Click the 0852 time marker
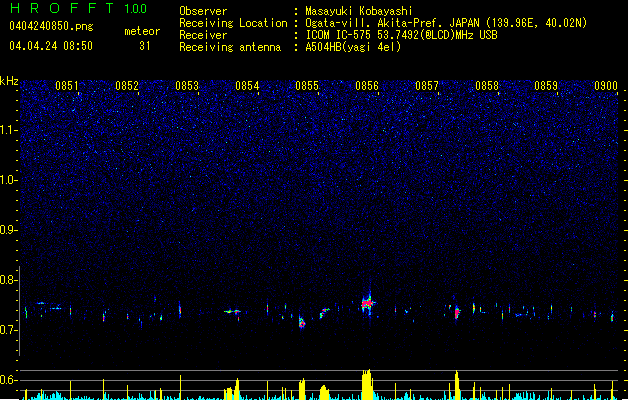Image resolution: width=629 pixels, height=400 pixels. 127,86
